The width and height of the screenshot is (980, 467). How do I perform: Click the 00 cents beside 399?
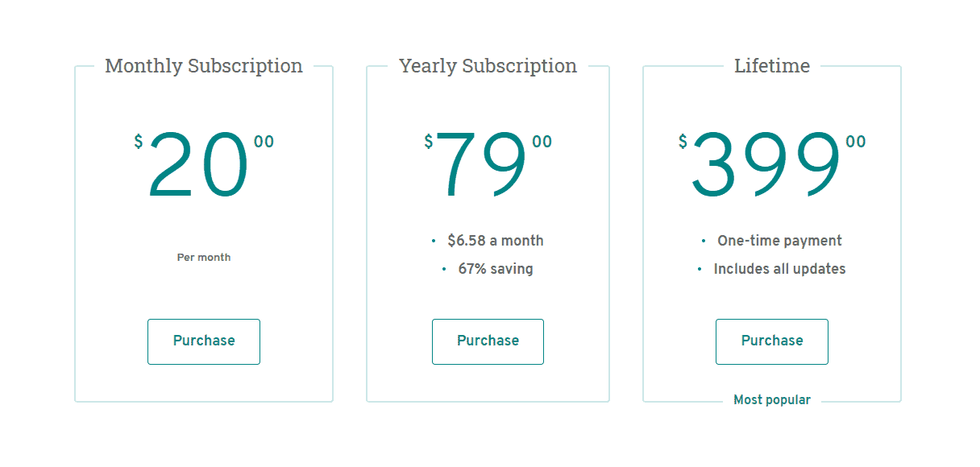tap(856, 143)
